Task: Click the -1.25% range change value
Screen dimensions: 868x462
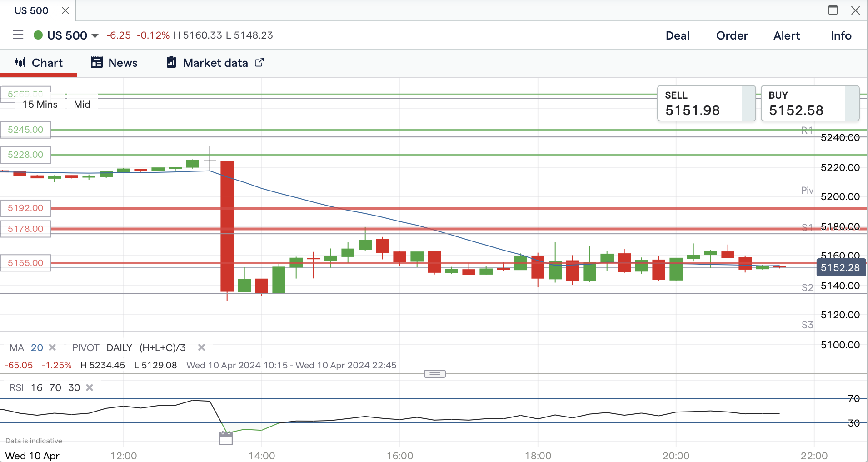Action: click(57, 366)
